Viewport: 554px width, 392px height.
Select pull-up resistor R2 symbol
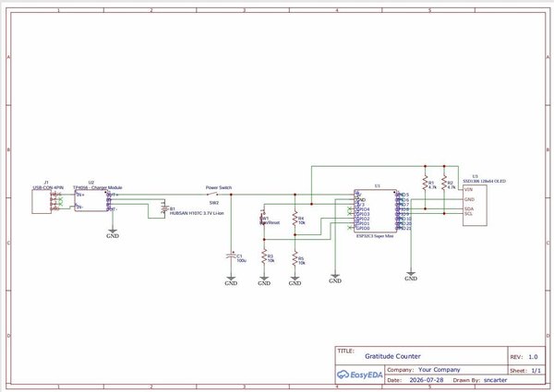(x=444, y=184)
